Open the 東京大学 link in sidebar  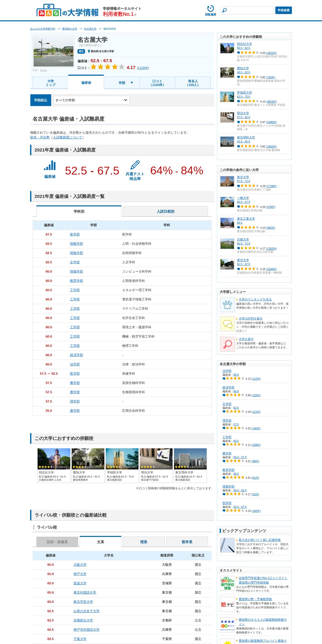click(243, 177)
